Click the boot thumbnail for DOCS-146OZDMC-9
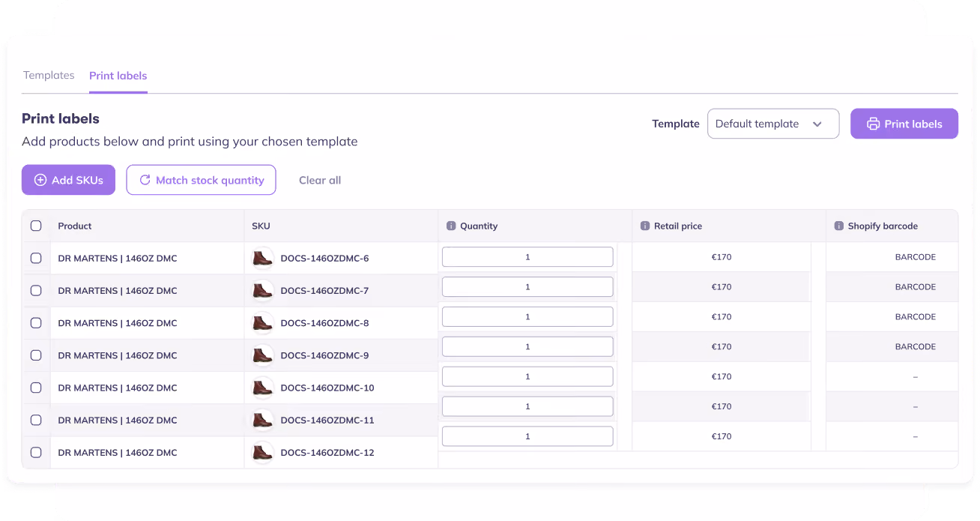Image resolution: width=980 pixels, height=521 pixels. pos(262,355)
